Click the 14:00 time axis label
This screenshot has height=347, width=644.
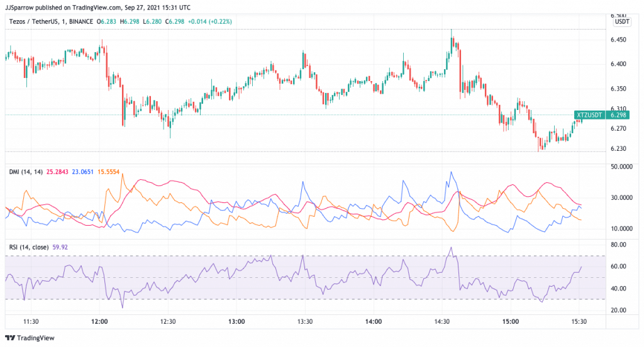374,321
